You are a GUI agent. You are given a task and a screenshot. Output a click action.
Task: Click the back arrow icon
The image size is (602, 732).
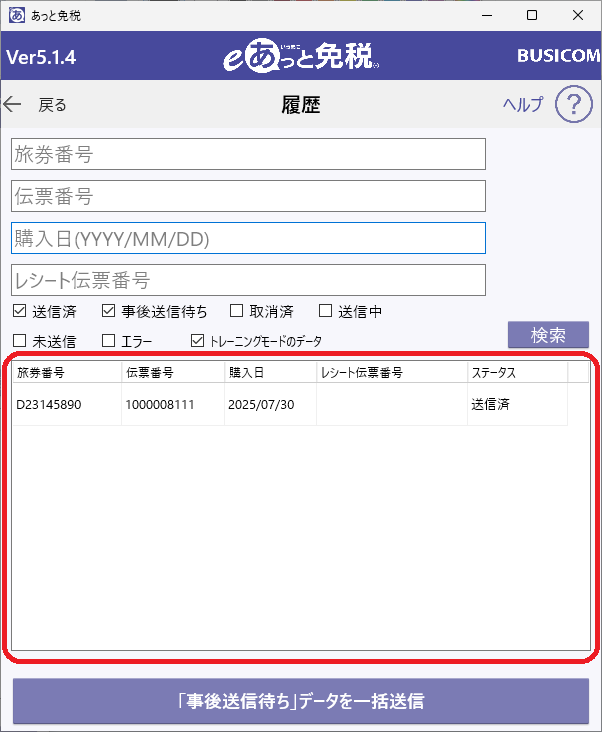tap(12, 104)
